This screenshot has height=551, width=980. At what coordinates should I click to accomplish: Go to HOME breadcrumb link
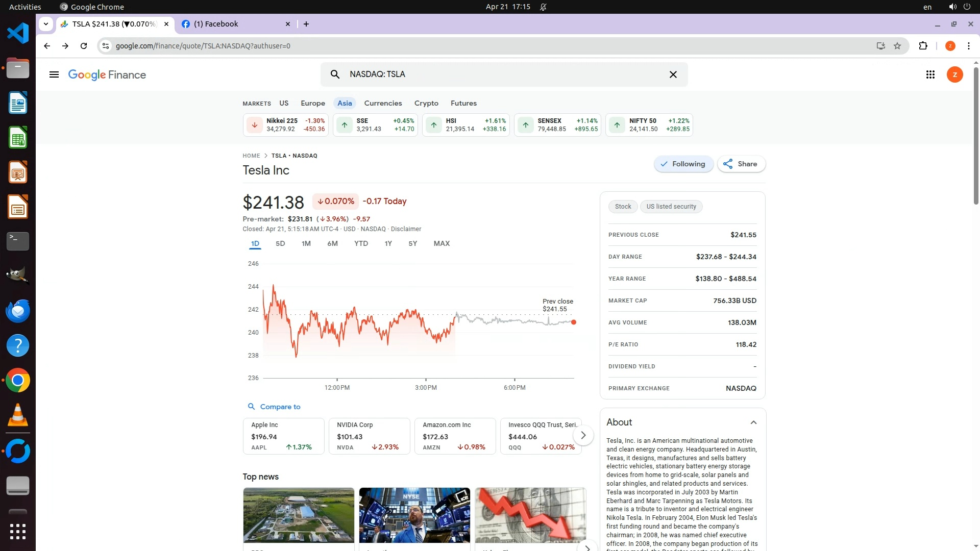pyautogui.click(x=251, y=156)
